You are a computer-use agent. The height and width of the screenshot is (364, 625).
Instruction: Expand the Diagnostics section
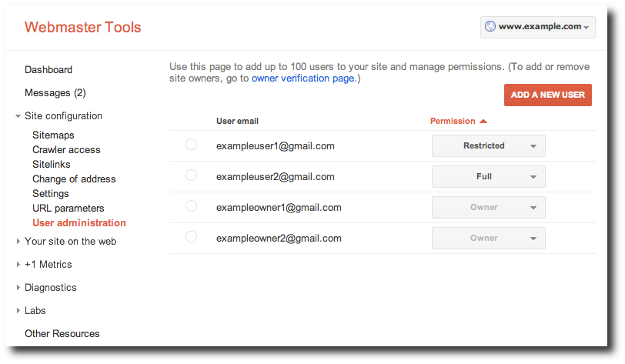18,287
